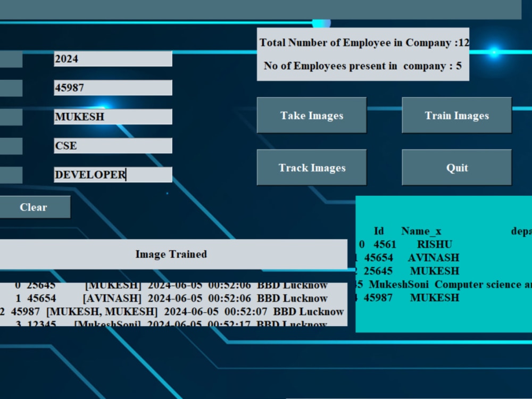Image resolution: width=532 pixels, height=399 pixels.
Task: Exit using the Quit button
Action: click(x=456, y=168)
